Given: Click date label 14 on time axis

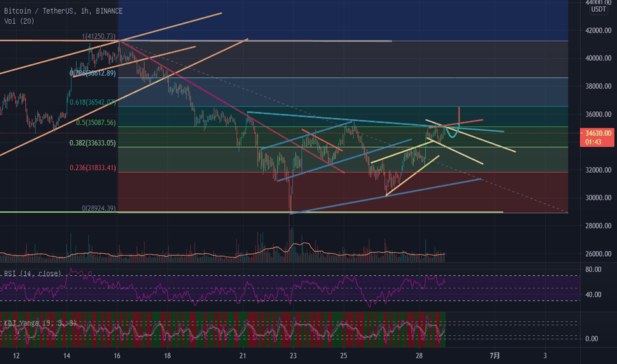Looking at the screenshot, I should (66, 356).
